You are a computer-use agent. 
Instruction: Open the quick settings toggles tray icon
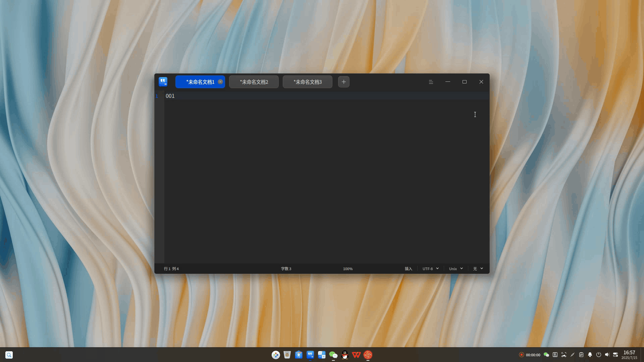click(x=615, y=355)
